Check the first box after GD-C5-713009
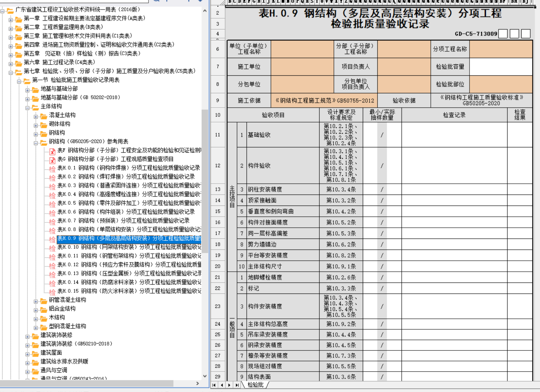 tap(503, 34)
